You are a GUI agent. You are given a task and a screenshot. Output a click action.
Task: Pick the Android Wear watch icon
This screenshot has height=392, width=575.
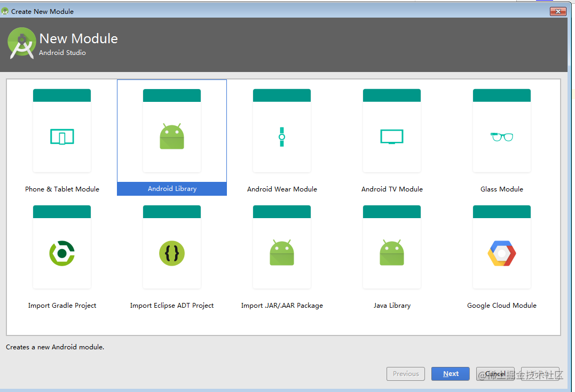coord(282,137)
